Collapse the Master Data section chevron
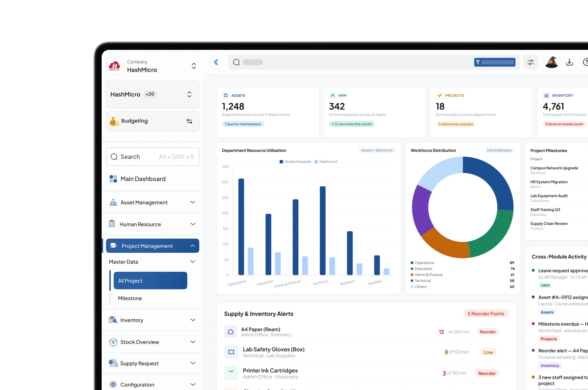Image resolution: width=588 pixels, height=390 pixels. tap(193, 262)
